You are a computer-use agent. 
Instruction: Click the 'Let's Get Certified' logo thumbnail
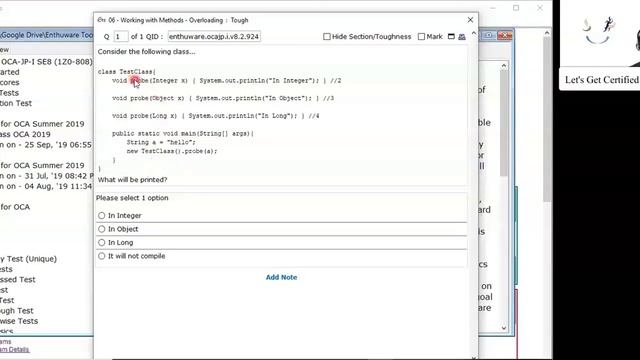click(600, 45)
